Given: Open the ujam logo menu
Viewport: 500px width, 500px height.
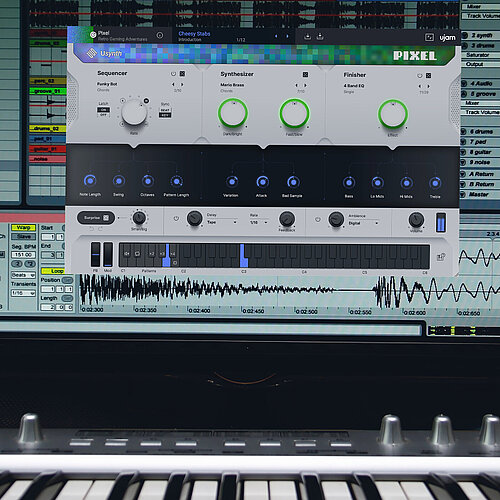Looking at the screenshot, I should [x=447, y=38].
